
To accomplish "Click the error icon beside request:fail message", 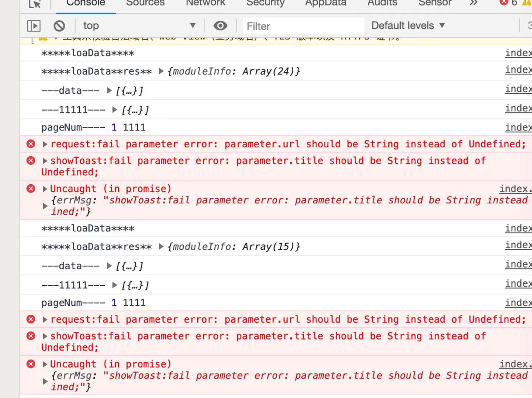I will coord(31,144).
